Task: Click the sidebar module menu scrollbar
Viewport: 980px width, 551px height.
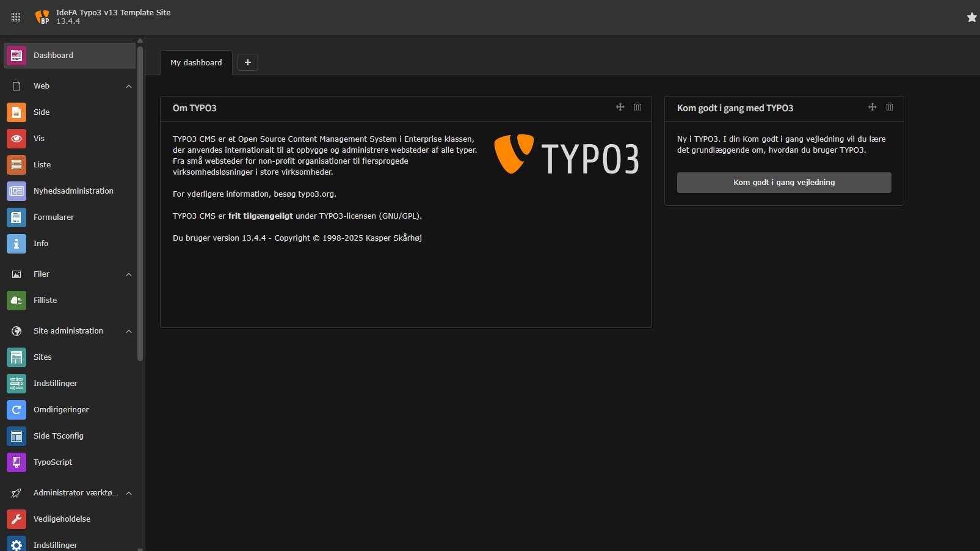Action: coord(140,202)
